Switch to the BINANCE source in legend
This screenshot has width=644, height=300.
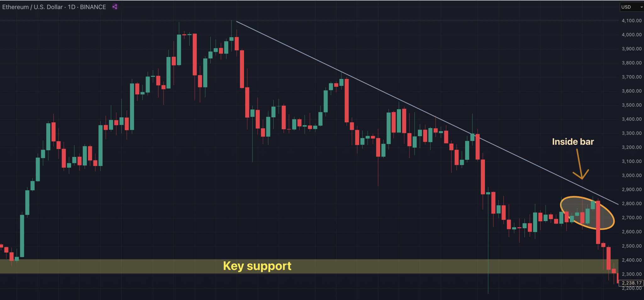(x=93, y=7)
